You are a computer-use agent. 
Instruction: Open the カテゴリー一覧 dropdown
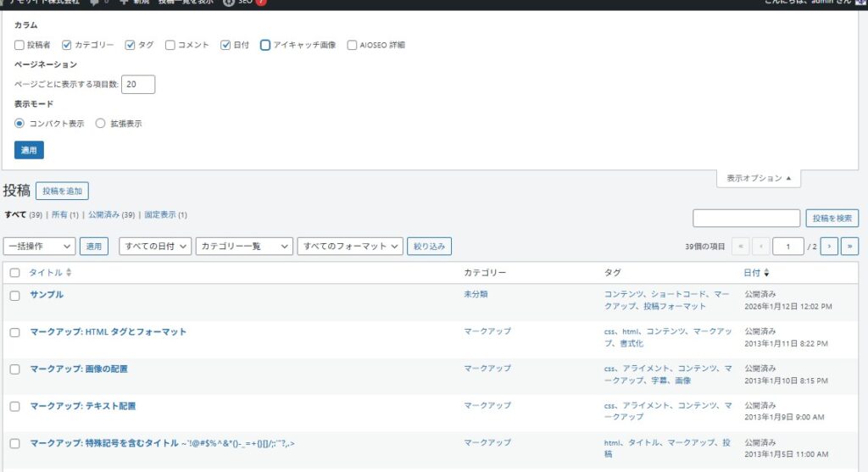click(244, 247)
